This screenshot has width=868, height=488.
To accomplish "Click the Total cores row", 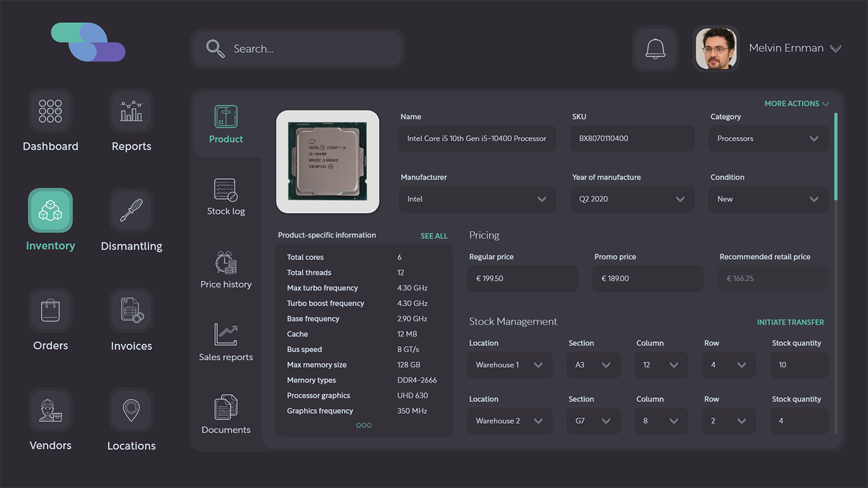I will click(364, 258).
